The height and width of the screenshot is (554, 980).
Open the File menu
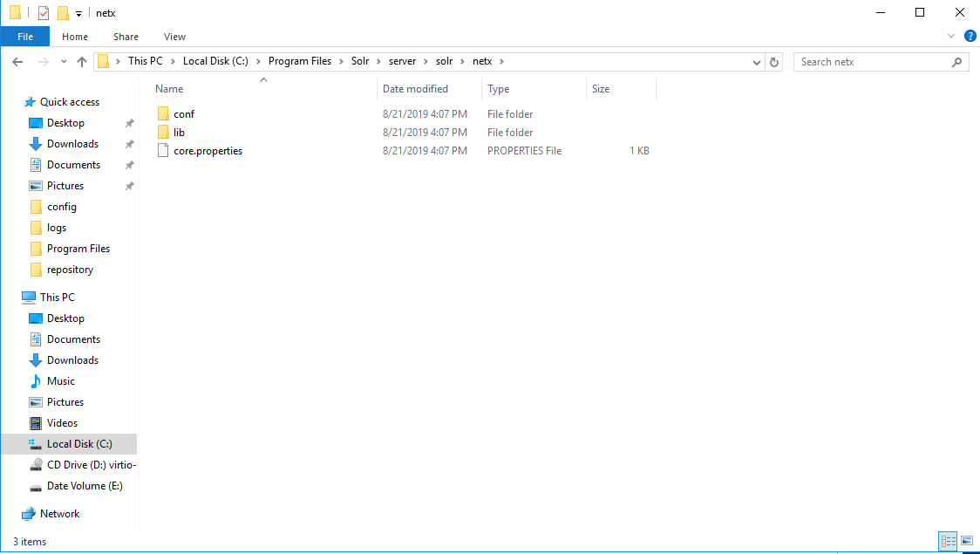pos(25,37)
